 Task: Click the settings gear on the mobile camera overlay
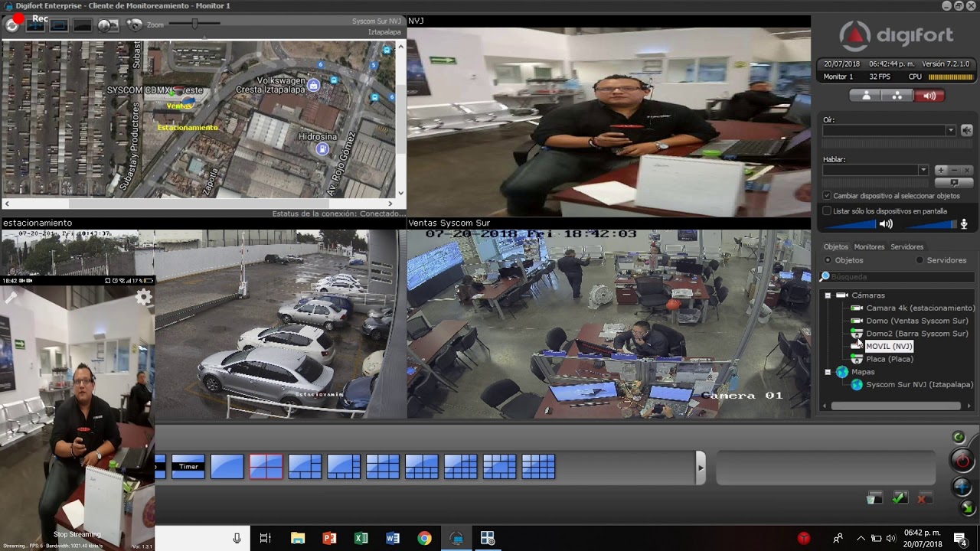tap(144, 297)
